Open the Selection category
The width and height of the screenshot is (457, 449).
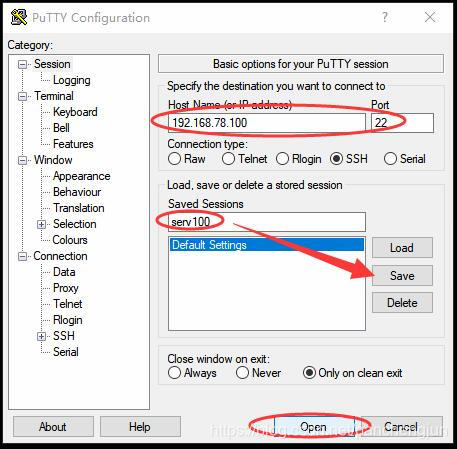click(x=75, y=224)
